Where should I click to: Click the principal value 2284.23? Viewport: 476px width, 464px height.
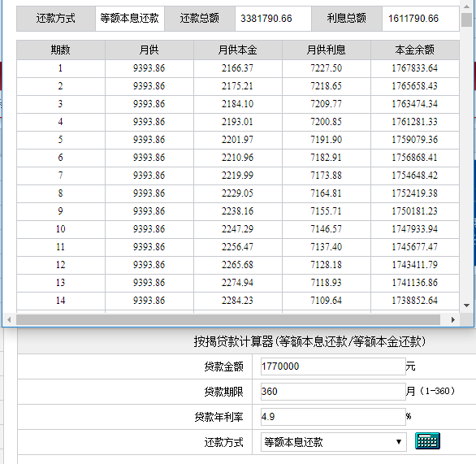[x=237, y=301]
